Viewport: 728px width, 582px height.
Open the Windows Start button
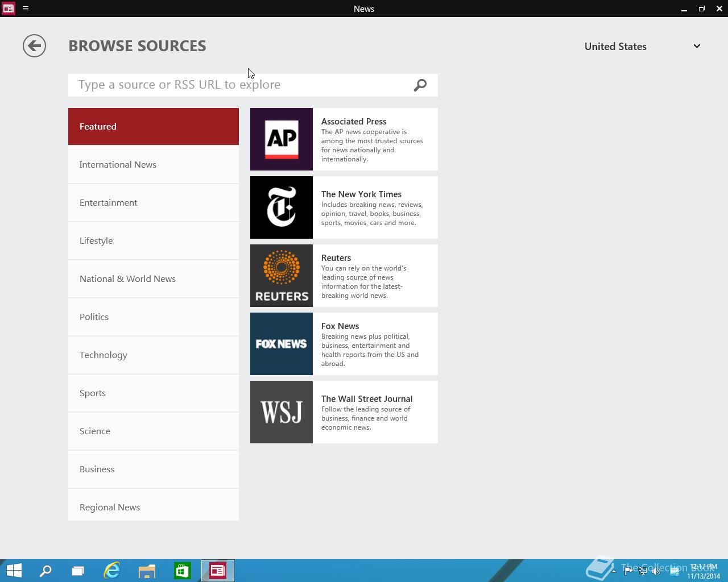coord(14,571)
